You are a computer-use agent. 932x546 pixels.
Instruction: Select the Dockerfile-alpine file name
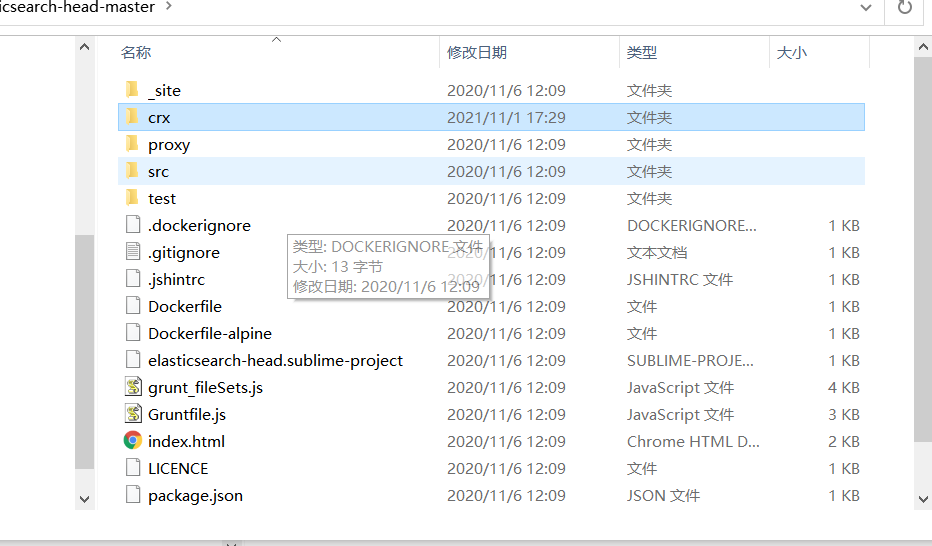click(210, 333)
